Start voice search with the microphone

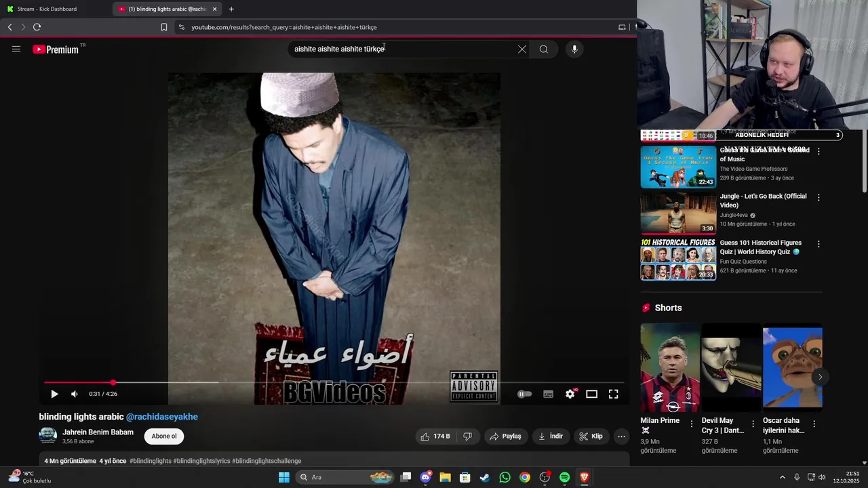click(x=574, y=49)
